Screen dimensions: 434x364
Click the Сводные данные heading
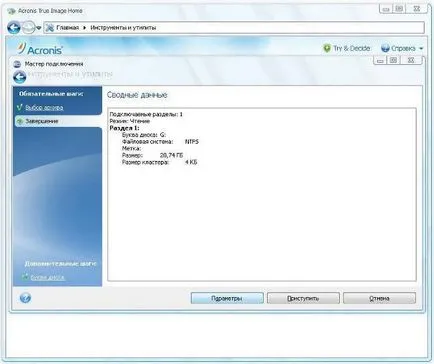(x=137, y=95)
